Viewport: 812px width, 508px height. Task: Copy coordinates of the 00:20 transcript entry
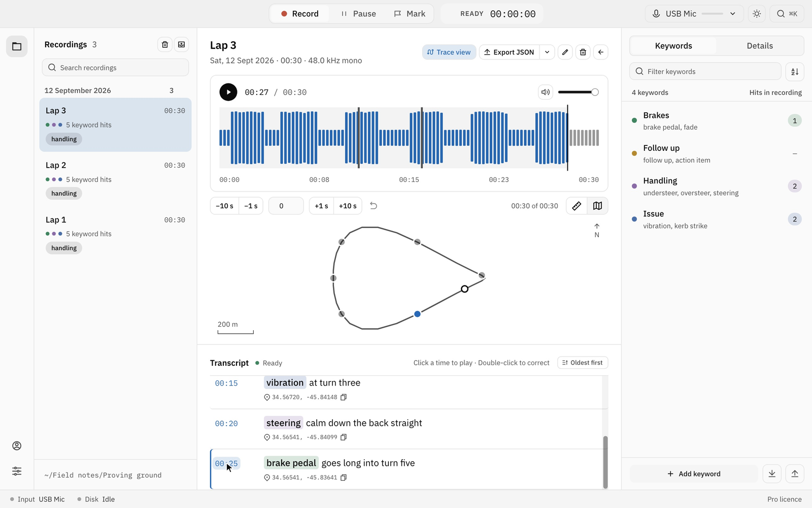point(344,437)
